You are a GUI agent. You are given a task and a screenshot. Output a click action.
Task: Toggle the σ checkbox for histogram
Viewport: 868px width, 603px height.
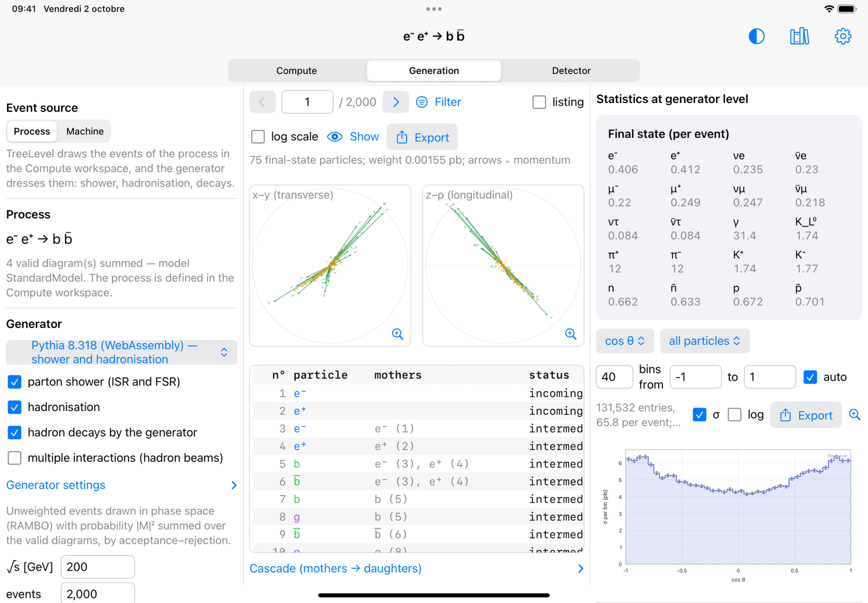click(x=699, y=415)
